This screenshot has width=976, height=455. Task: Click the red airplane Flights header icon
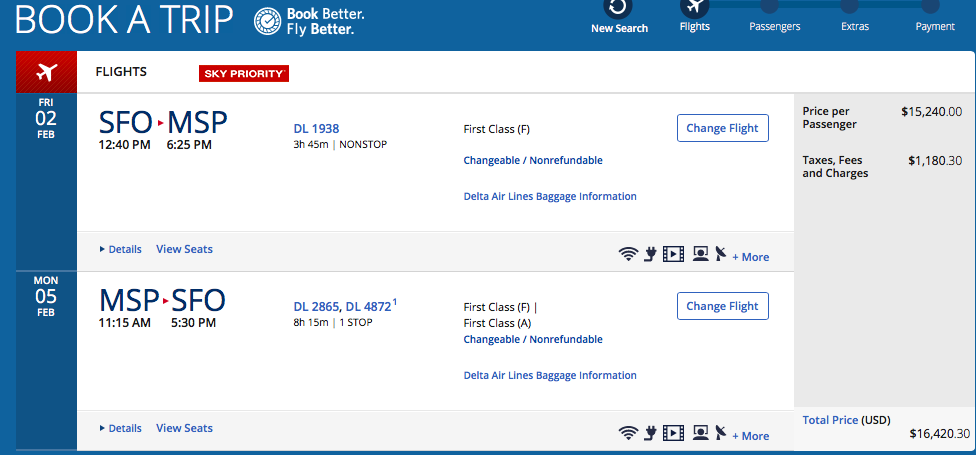click(x=46, y=72)
